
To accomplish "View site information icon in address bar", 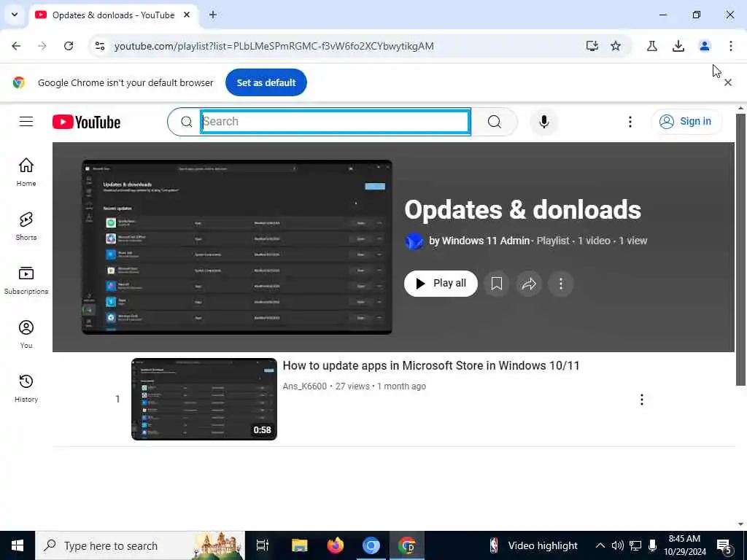I will pos(99,46).
